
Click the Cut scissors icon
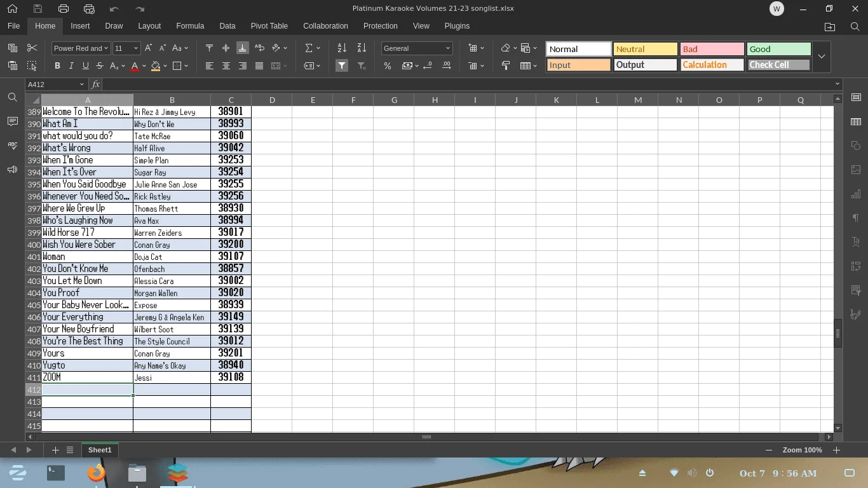[32, 48]
